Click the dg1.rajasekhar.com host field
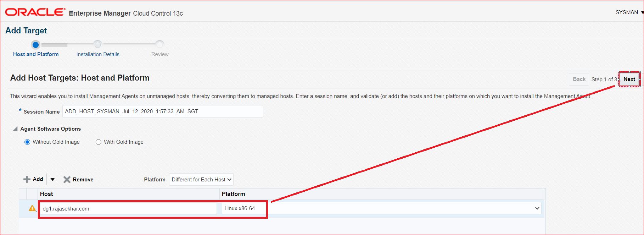Image resolution: width=644 pixels, height=235 pixels. (128, 209)
